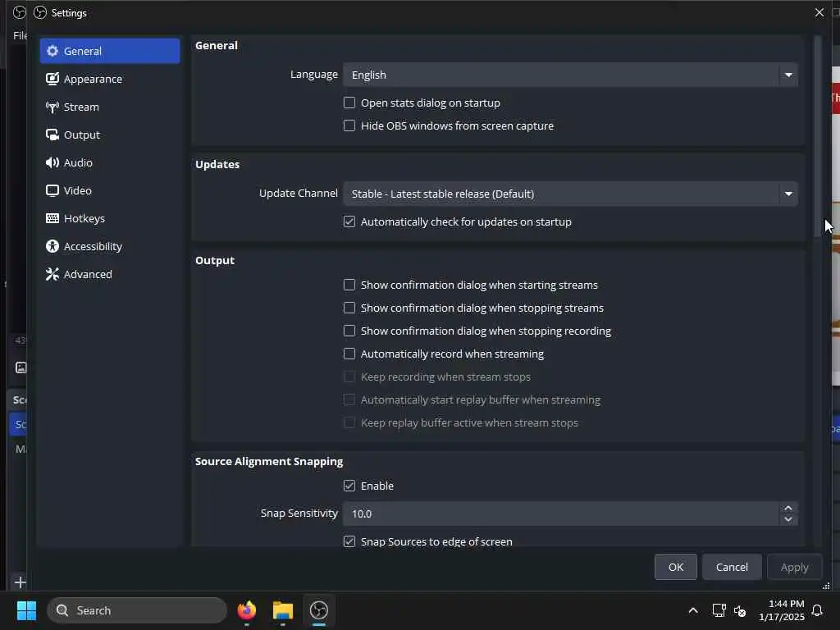This screenshot has height=630, width=840.
Task: Click the Audio speaker icon
Action: click(52, 162)
